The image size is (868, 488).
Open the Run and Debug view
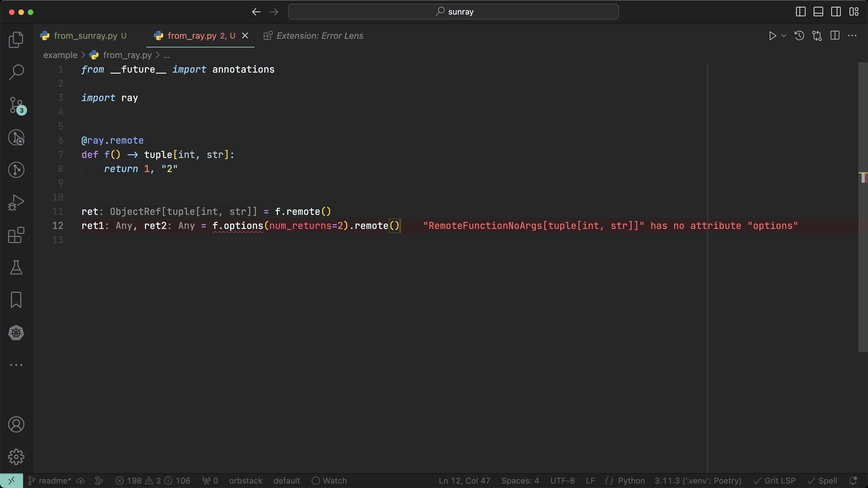pos(16,202)
